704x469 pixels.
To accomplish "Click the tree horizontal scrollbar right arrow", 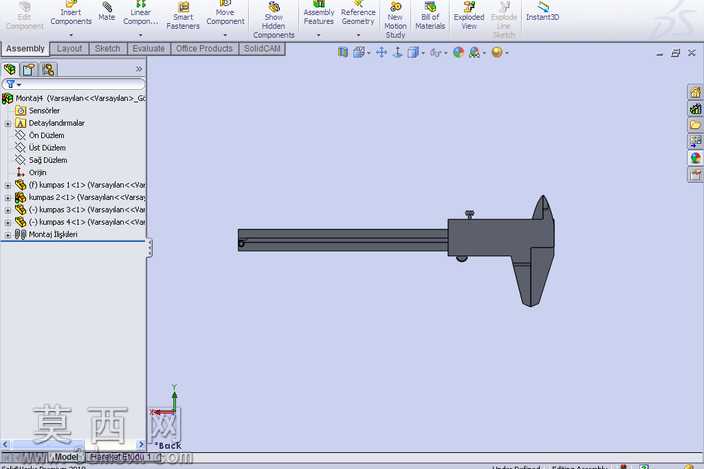I will [x=141, y=444].
